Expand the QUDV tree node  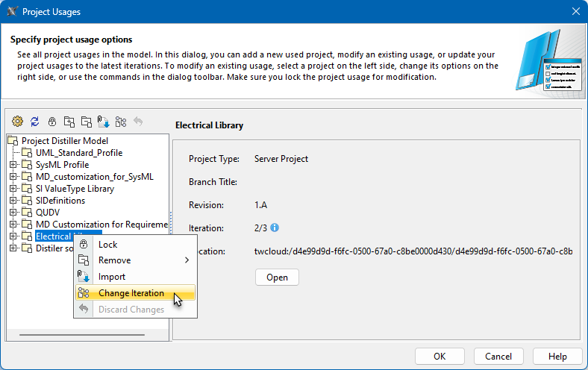click(13, 213)
